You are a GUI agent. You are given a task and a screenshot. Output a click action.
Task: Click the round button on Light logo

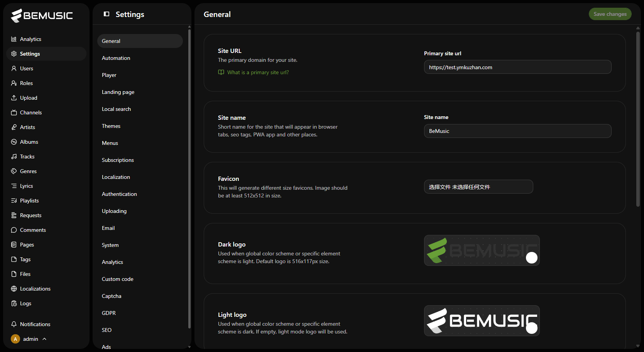532,328
